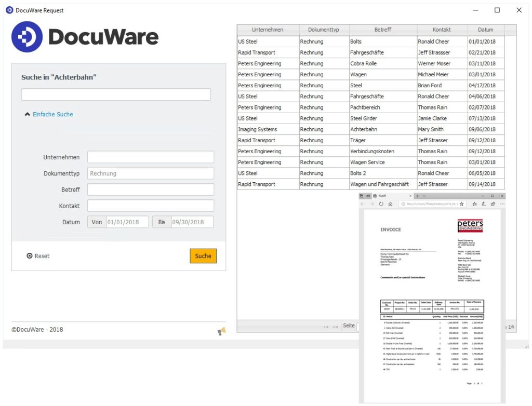Image resolution: width=532 pixels, height=406 pixels.
Task: Click the Betreff input field
Action: pos(151,190)
